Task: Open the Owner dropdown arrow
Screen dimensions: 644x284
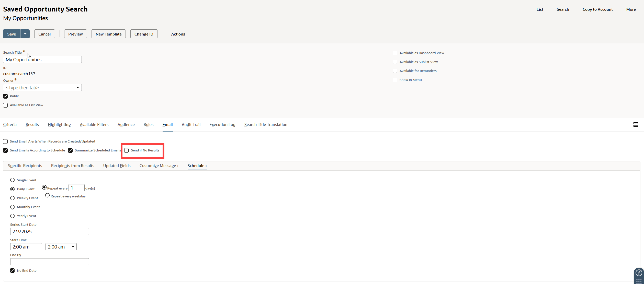Action: click(x=77, y=88)
